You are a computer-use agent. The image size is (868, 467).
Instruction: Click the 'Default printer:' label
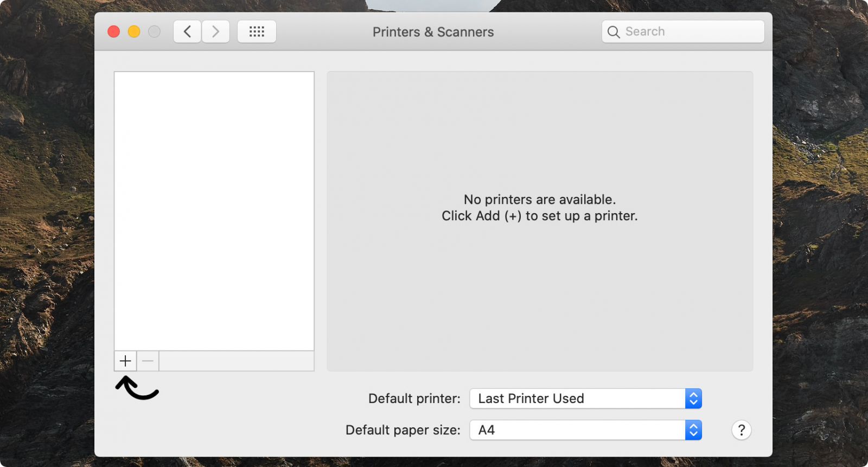click(x=414, y=399)
